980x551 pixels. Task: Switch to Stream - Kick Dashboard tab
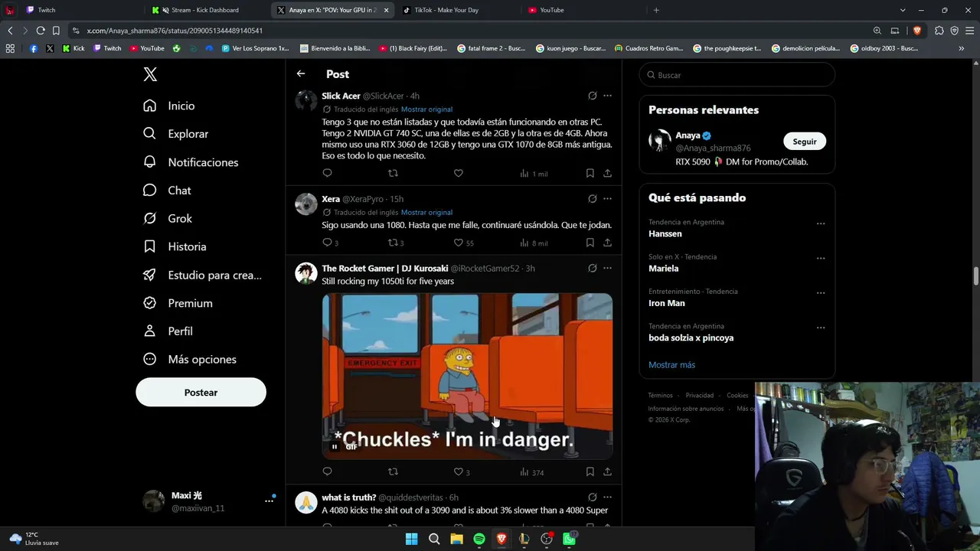[207, 10]
